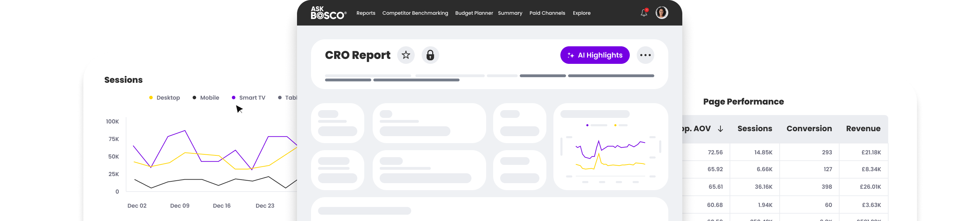980x221 pixels.
Task: Open the Summary section
Action: click(x=510, y=13)
